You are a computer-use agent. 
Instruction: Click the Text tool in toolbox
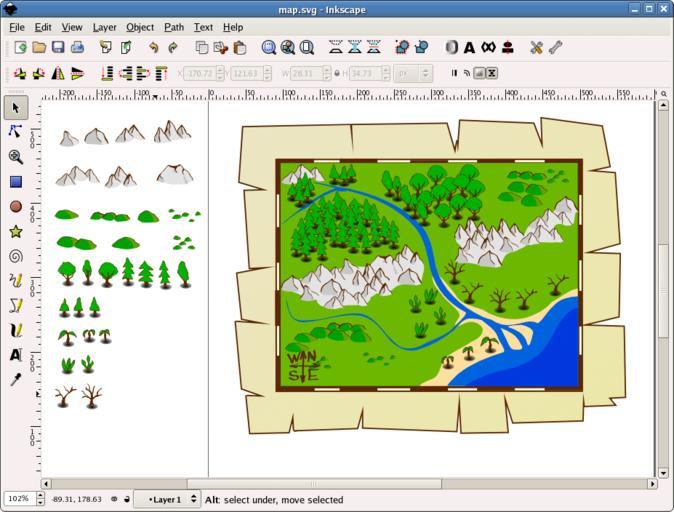tap(15, 355)
